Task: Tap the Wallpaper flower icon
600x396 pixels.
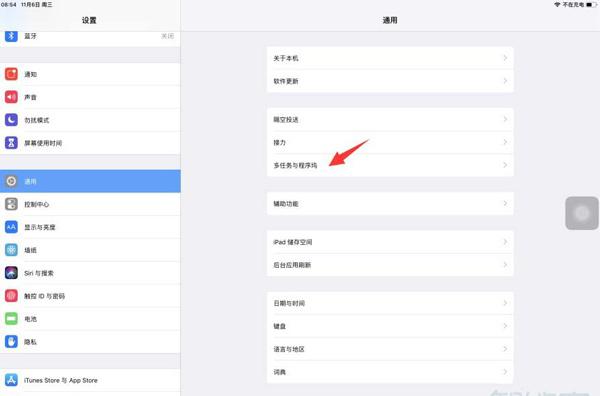Action: [11, 250]
